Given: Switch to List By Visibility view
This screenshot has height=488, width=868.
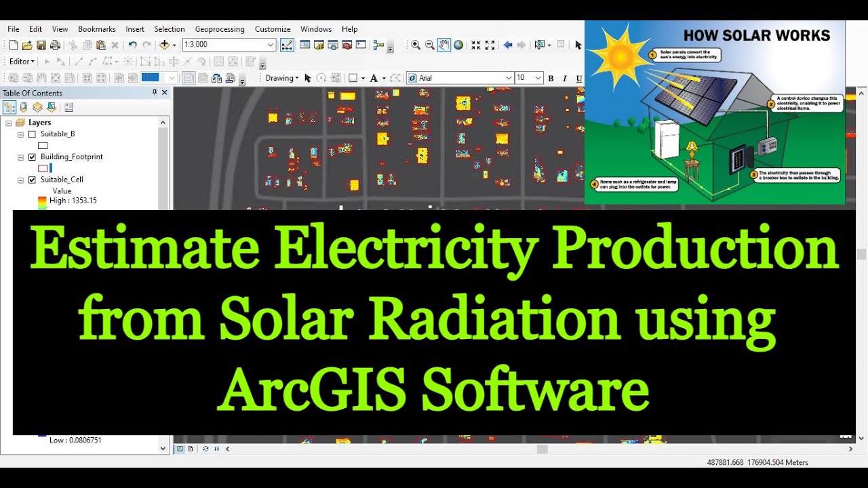Looking at the screenshot, I should click(x=37, y=107).
